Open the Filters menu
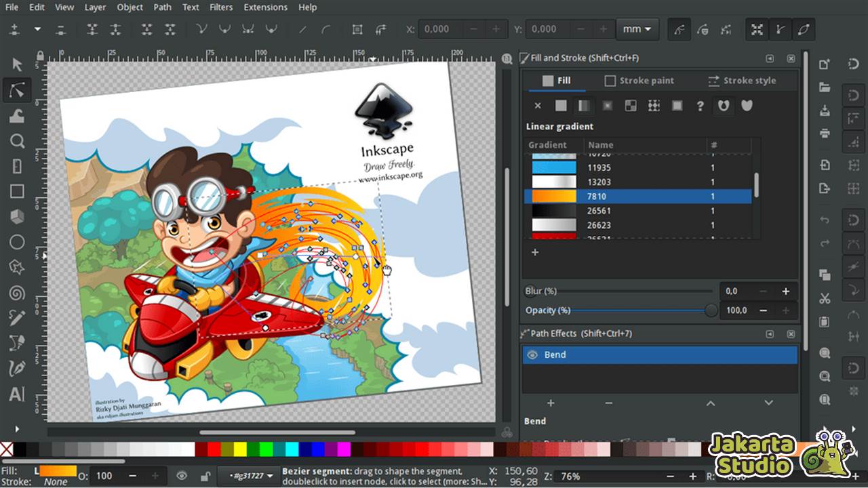868x488 pixels. pyautogui.click(x=221, y=7)
